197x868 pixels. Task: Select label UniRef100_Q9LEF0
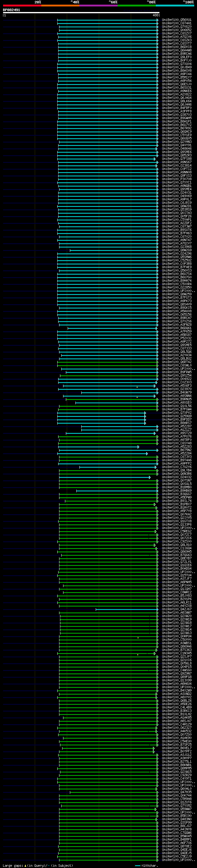point(176,57)
